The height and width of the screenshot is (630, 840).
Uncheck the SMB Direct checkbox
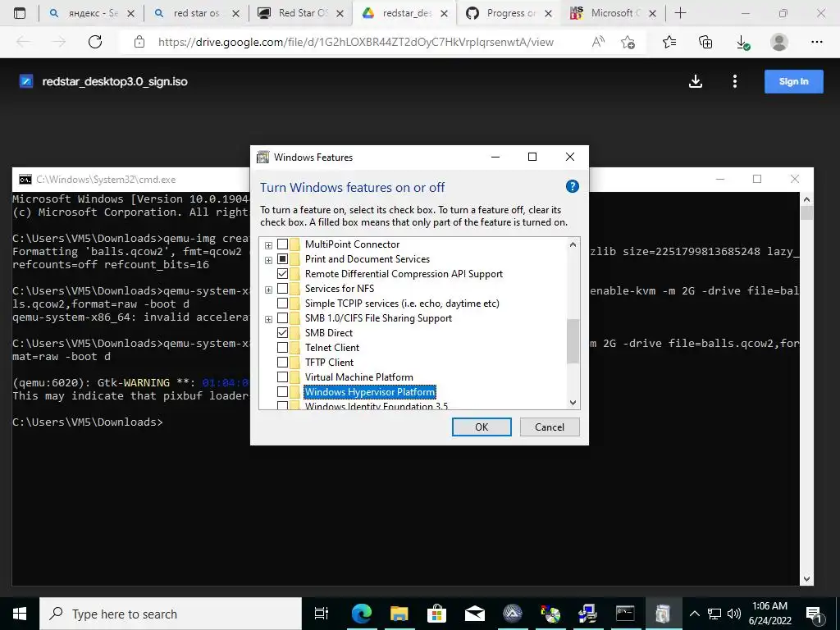coord(282,333)
